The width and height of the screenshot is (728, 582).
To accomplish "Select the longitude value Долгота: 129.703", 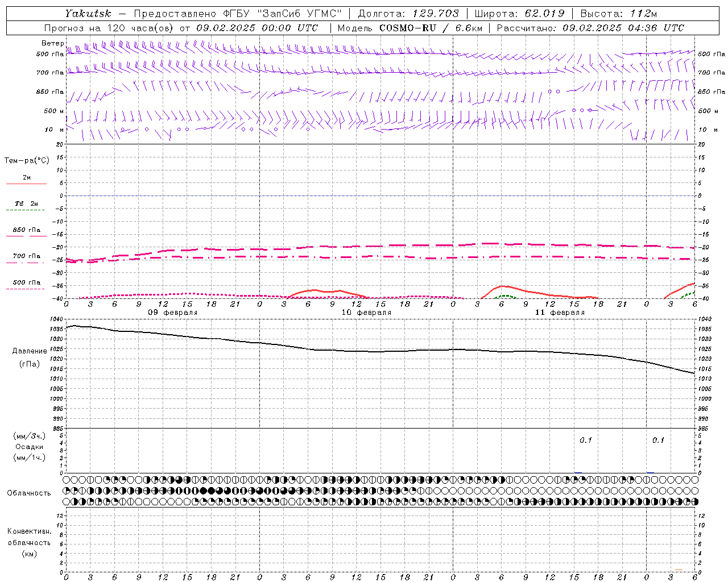I will tap(408, 14).
